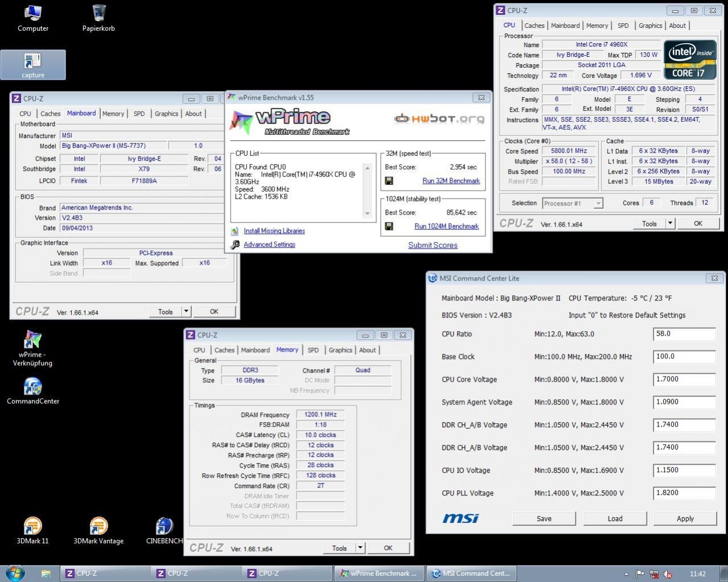The width and height of the screenshot is (728, 582).
Task: Open the file explorer taskbar icon
Action: tap(46, 573)
